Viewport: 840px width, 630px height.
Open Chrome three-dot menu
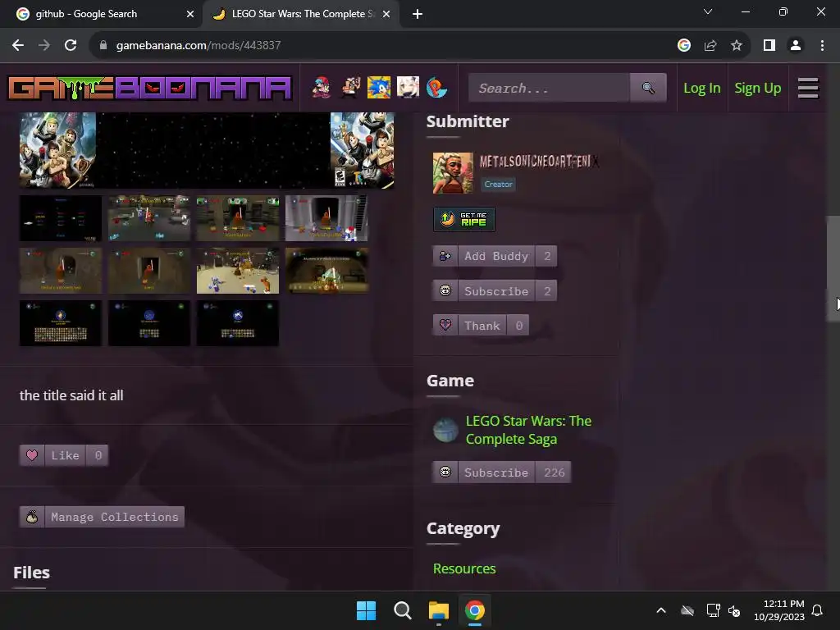point(822,45)
